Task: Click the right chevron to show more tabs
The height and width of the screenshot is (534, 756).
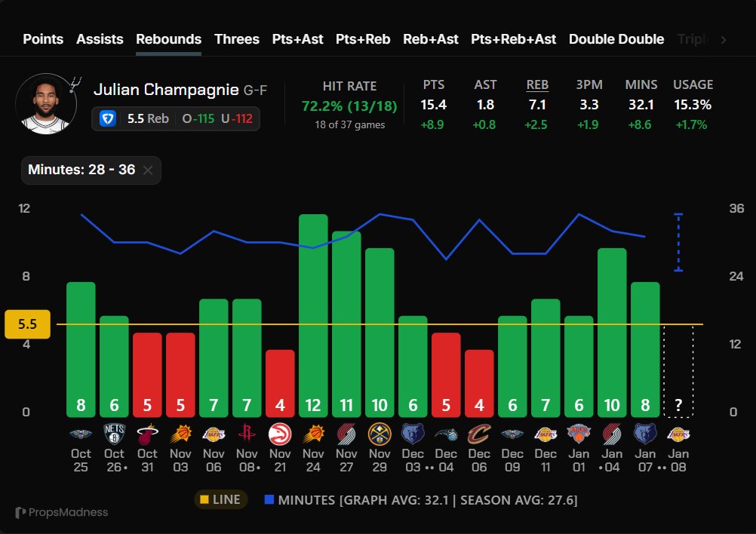Action: 724,40
